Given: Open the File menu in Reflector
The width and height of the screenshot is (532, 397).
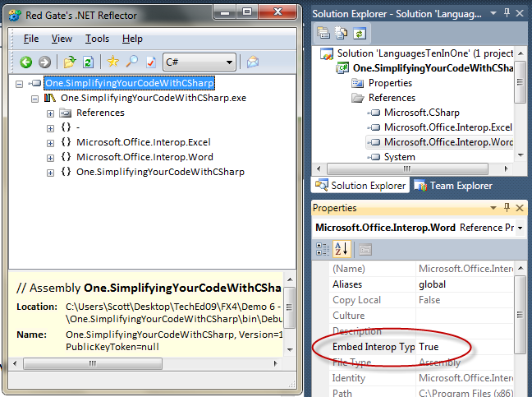Looking at the screenshot, I should (31, 39).
